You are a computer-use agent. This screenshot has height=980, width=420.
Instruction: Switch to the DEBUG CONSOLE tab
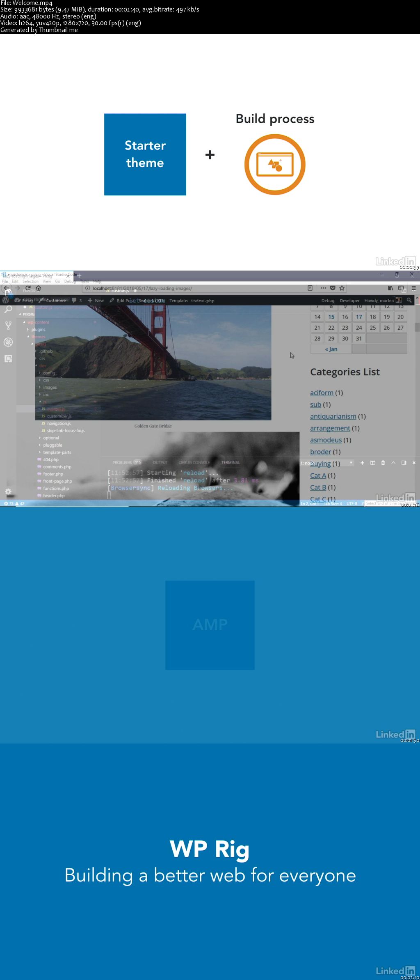(194, 462)
